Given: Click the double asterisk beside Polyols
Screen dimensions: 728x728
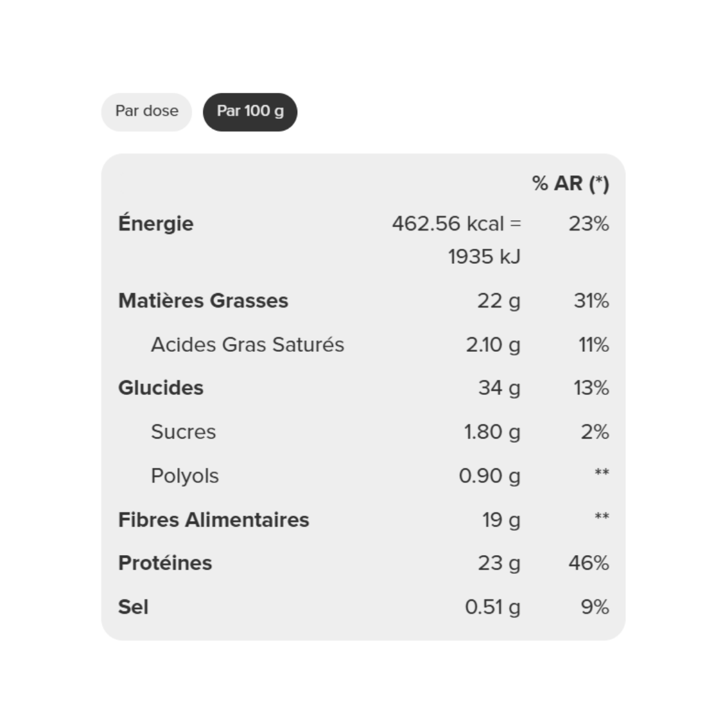Looking at the screenshot, I should [602, 473].
